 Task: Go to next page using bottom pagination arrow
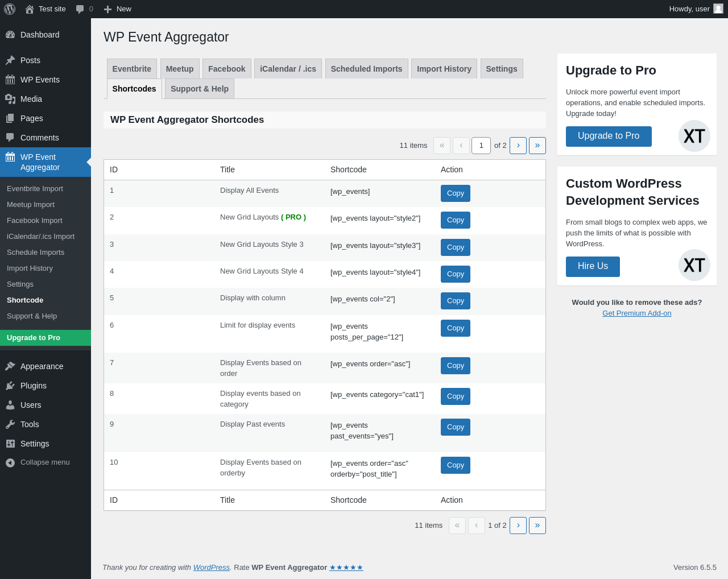[x=518, y=526]
